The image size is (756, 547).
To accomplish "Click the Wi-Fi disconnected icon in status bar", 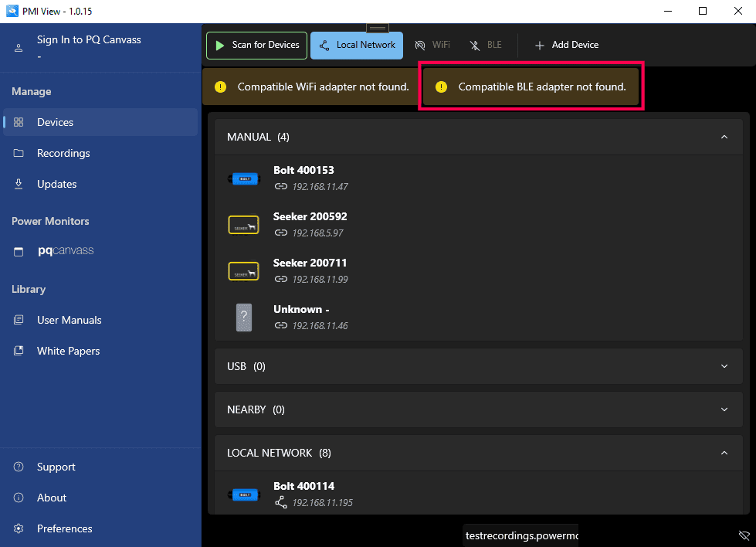I will [744, 535].
